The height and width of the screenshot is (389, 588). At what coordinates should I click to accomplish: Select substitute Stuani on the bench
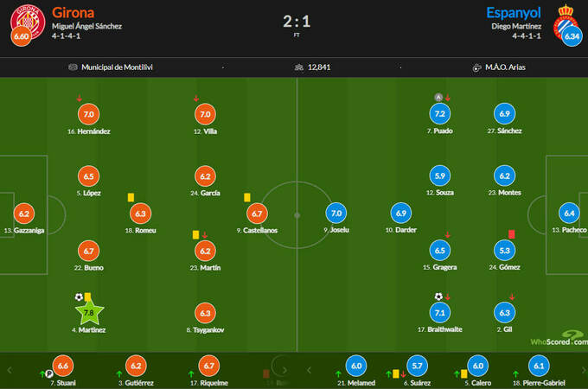point(61,367)
